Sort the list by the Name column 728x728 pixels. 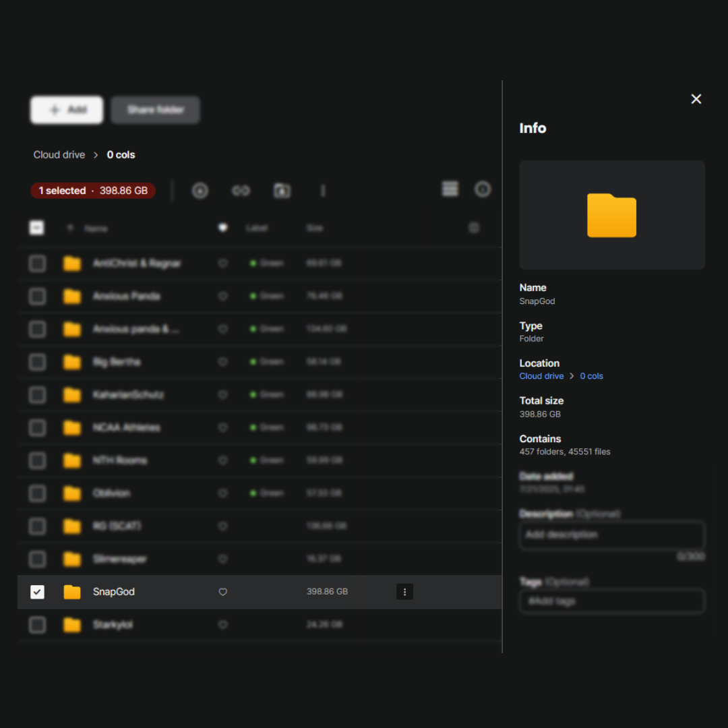[96, 229]
